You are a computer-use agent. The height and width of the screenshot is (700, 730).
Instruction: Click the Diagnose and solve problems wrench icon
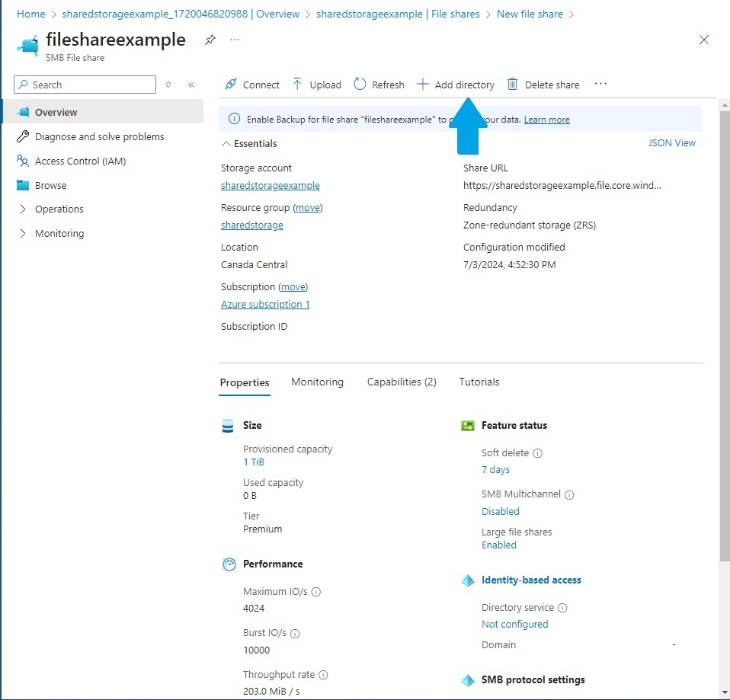(23, 136)
